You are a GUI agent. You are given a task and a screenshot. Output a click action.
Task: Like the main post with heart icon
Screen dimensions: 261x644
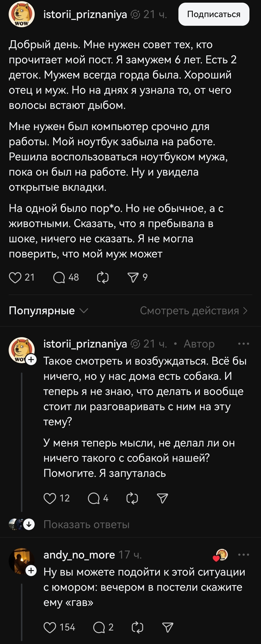tap(15, 277)
